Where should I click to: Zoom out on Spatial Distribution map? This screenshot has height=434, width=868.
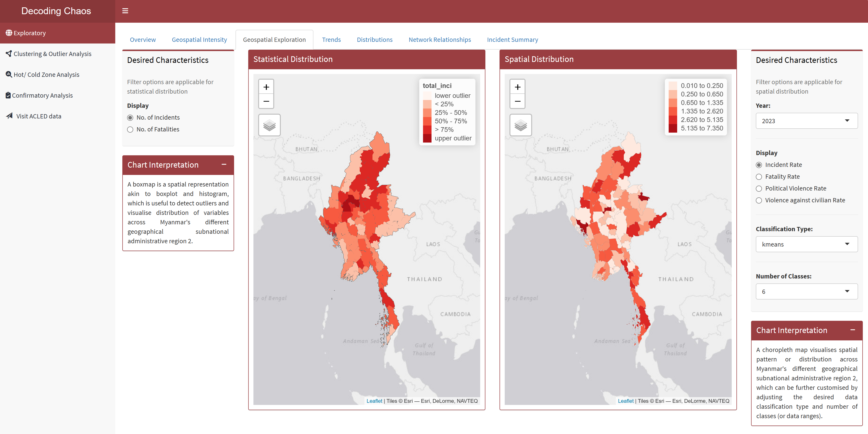(517, 101)
